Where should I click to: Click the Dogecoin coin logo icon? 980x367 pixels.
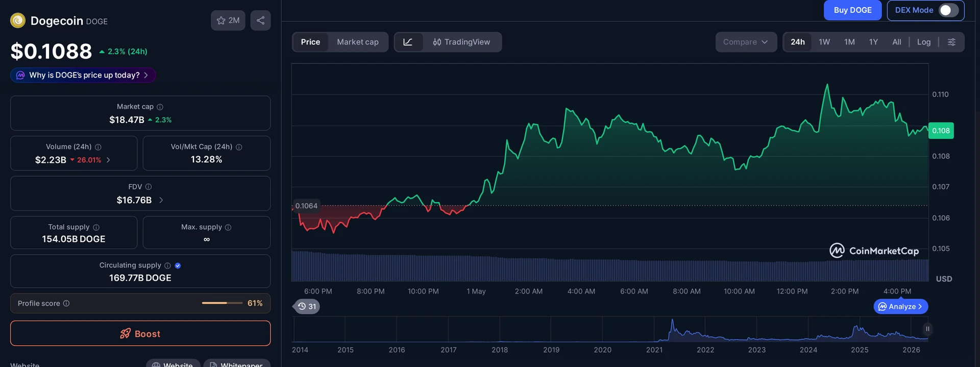point(18,20)
